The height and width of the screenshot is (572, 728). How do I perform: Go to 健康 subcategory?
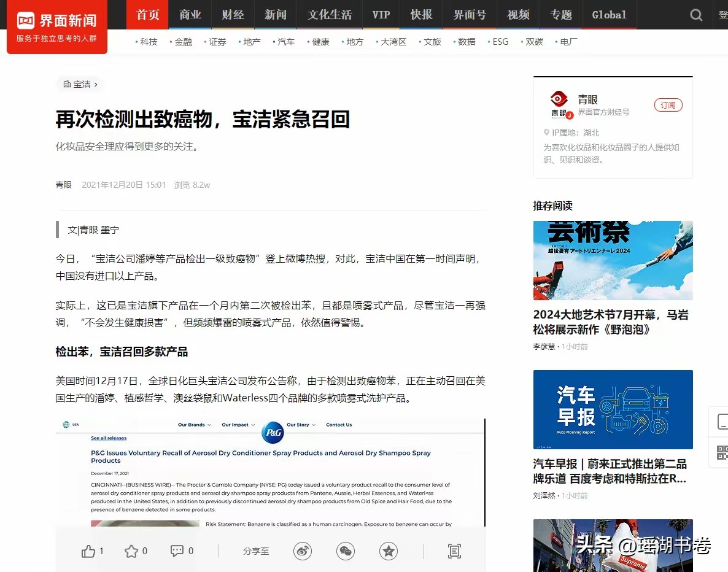[320, 42]
